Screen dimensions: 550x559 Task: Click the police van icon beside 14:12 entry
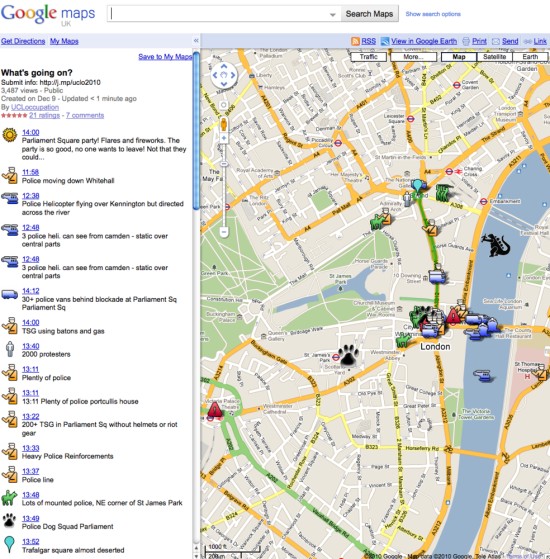(x=10, y=294)
